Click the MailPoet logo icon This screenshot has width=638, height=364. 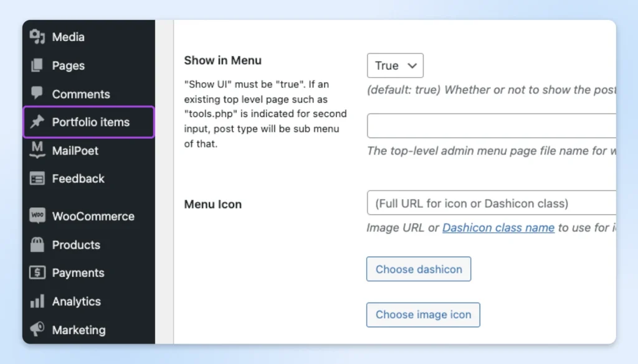tap(37, 151)
